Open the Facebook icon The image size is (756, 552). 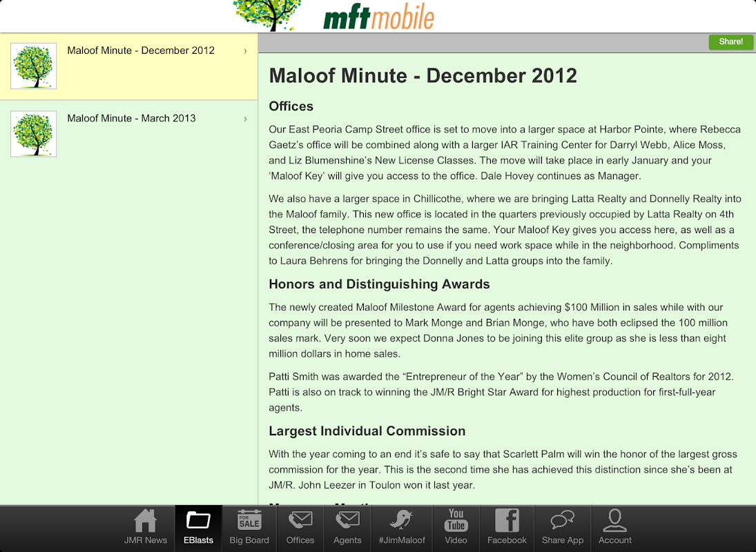coord(507,520)
